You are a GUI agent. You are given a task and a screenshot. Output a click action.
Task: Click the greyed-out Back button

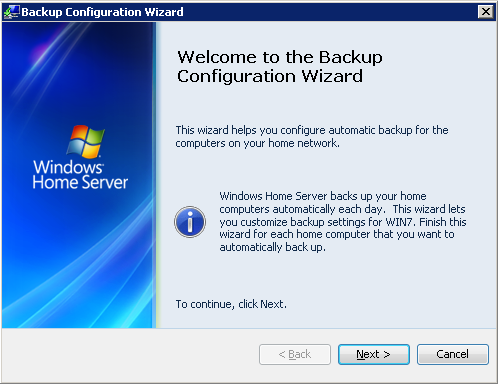(x=295, y=354)
